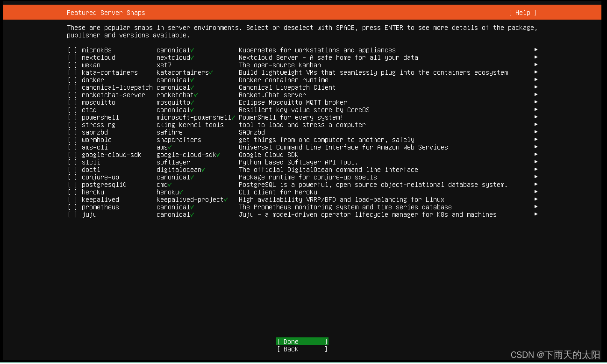The height and width of the screenshot is (364, 607).
Task: Open details arrow for google-cloud-sdk
Action: coord(536,155)
